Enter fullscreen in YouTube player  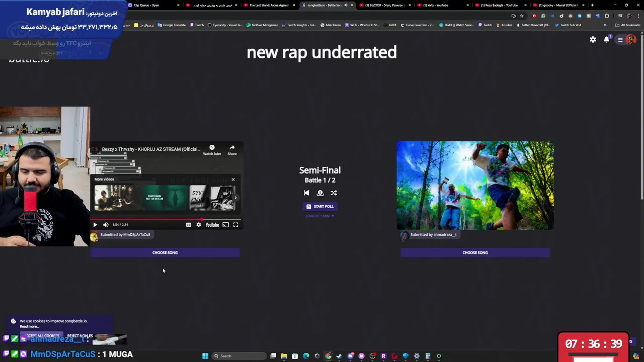[x=235, y=225]
